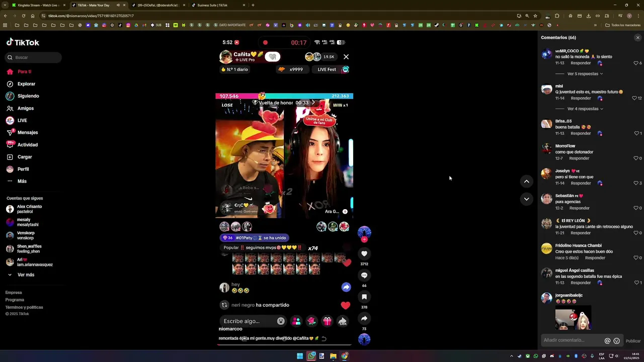Open Mensajes inbox
This screenshot has height=362, width=644.
(x=22, y=132)
